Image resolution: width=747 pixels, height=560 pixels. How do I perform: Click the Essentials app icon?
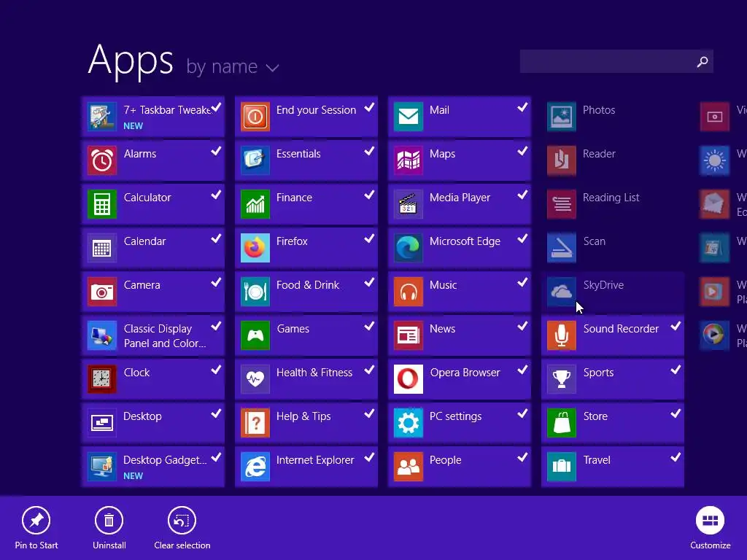255,160
